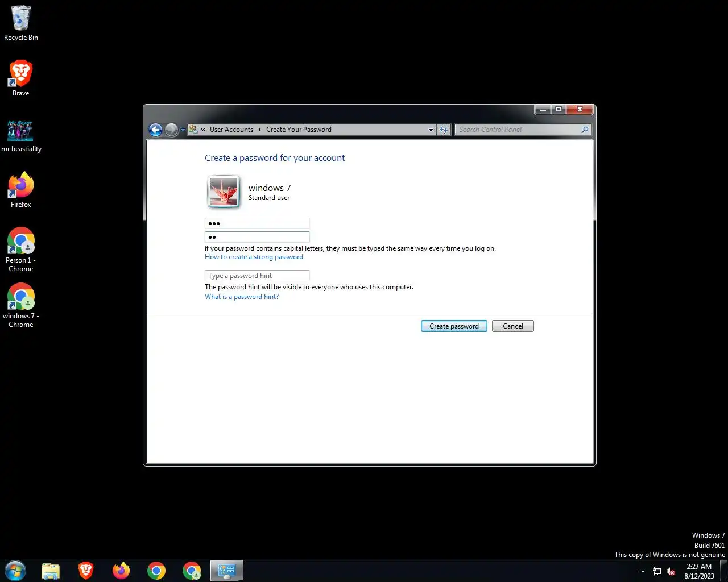Click the Control Panel address bar icon

(x=193, y=130)
